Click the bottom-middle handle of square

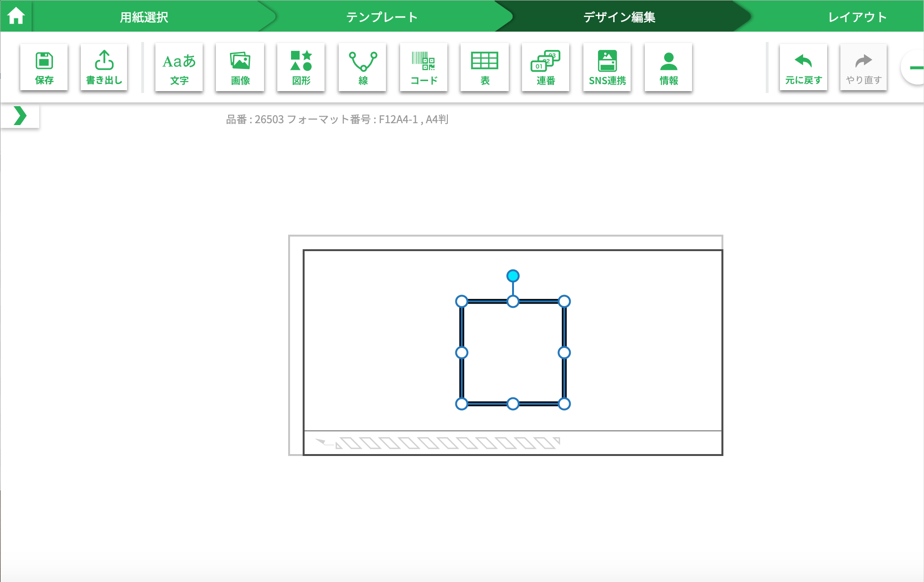coord(513,404)
